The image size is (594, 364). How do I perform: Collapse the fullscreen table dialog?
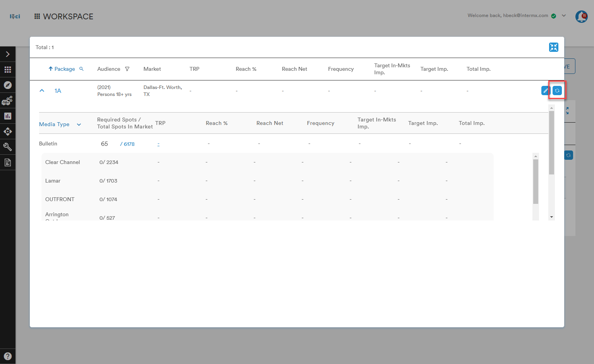point(554,47)
